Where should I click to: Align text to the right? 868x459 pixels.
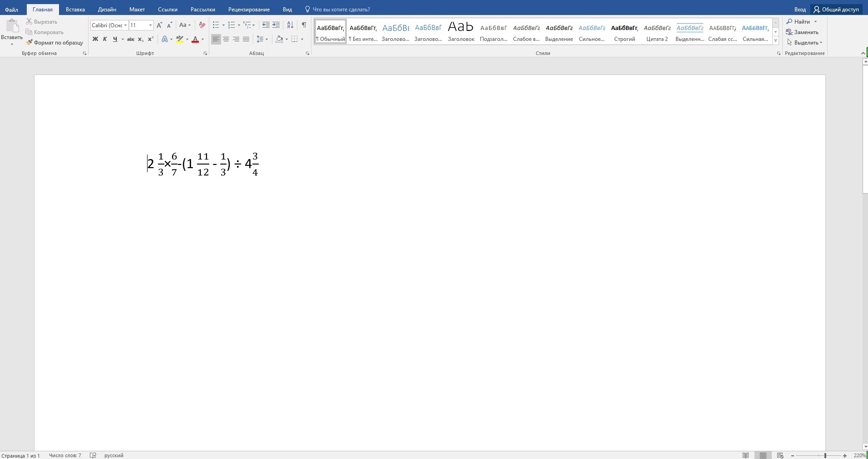click(236, 39)
